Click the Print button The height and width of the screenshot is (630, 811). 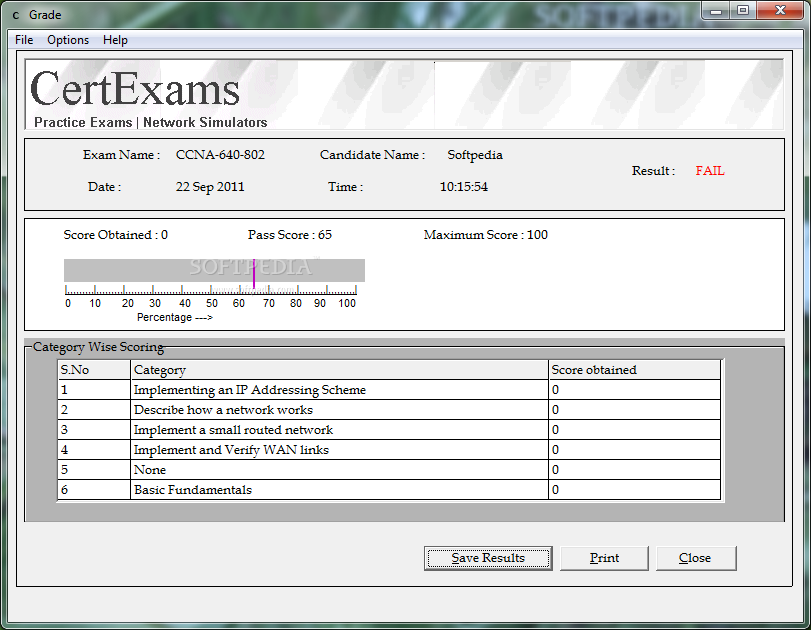click(x=604, y=558)
